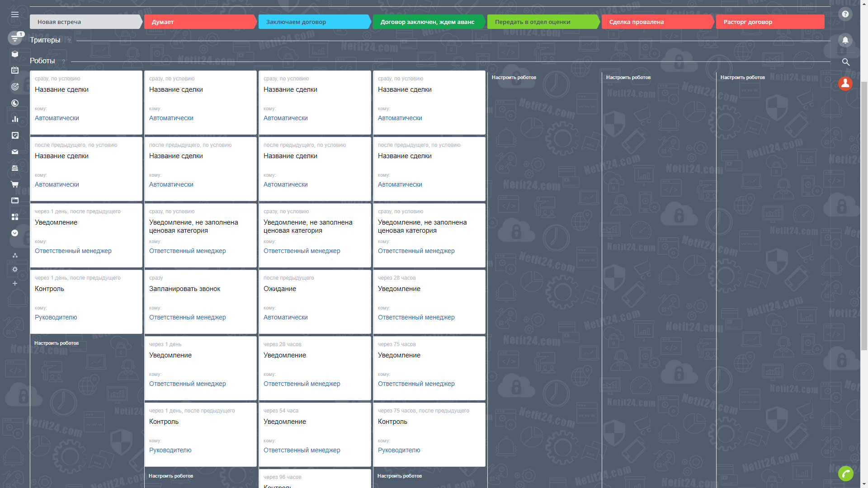Open the shopping cart sidebar icon

pyautogui.click(x=15, y=184)
